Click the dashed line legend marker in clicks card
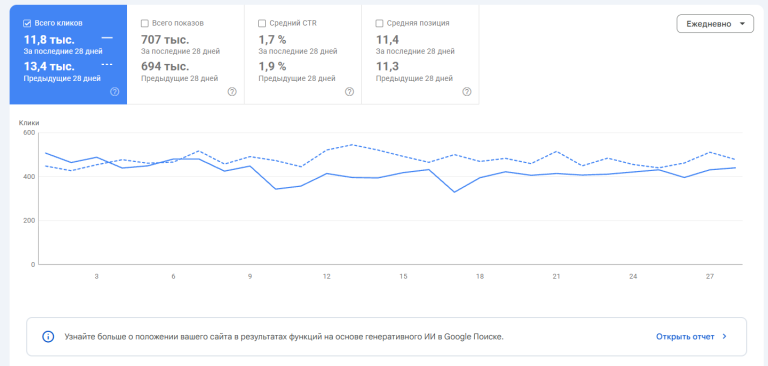This screenshot has height=366, width=768. pos(107,64)
